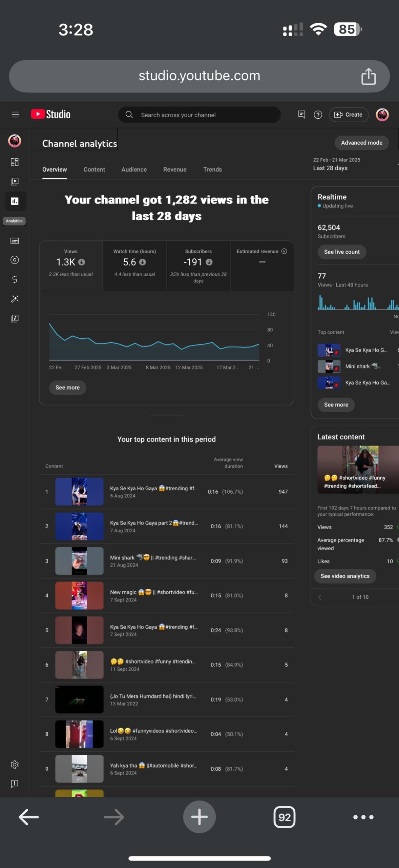Open the hamburger navigation menu
Viewport: 399px width, 868px height.
[x=15, y=115]
